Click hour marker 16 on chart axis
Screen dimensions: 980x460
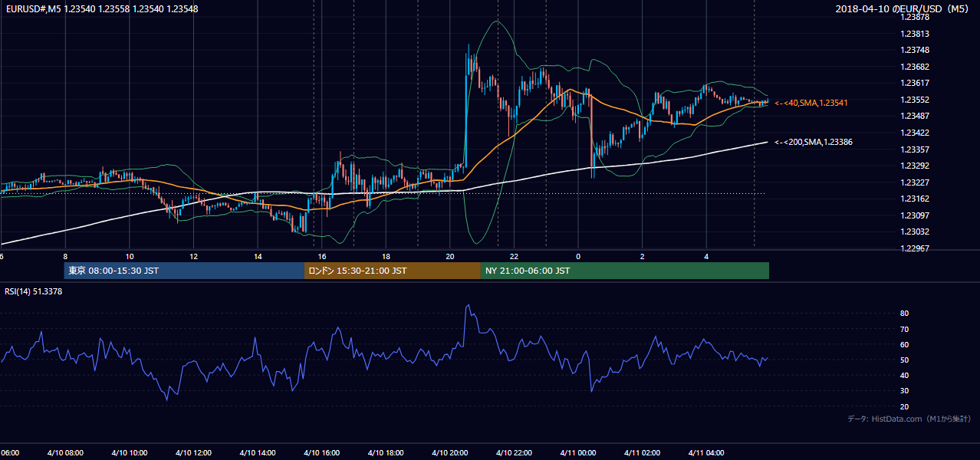pyautogui.click(x=321, y=256)
